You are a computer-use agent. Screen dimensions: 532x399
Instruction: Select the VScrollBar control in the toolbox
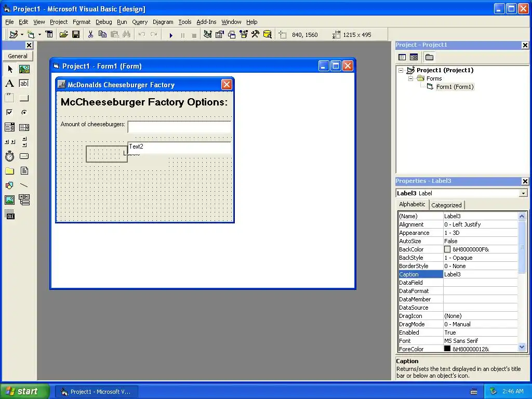[24, 142]
